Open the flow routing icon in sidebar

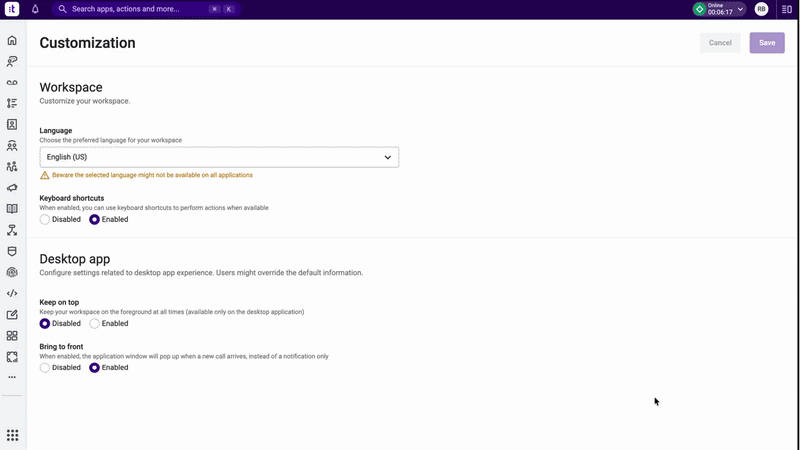(12, 230)
